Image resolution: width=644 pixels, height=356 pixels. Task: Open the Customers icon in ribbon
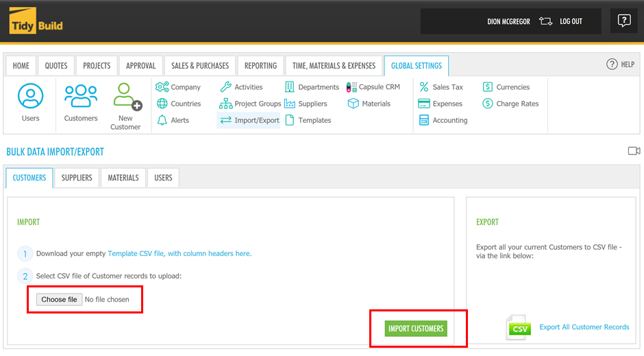[x=81, y=97]
